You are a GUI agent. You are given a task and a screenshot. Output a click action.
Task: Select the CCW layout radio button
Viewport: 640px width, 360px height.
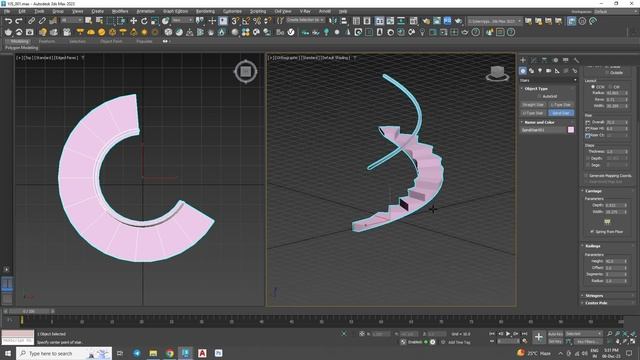593,87
